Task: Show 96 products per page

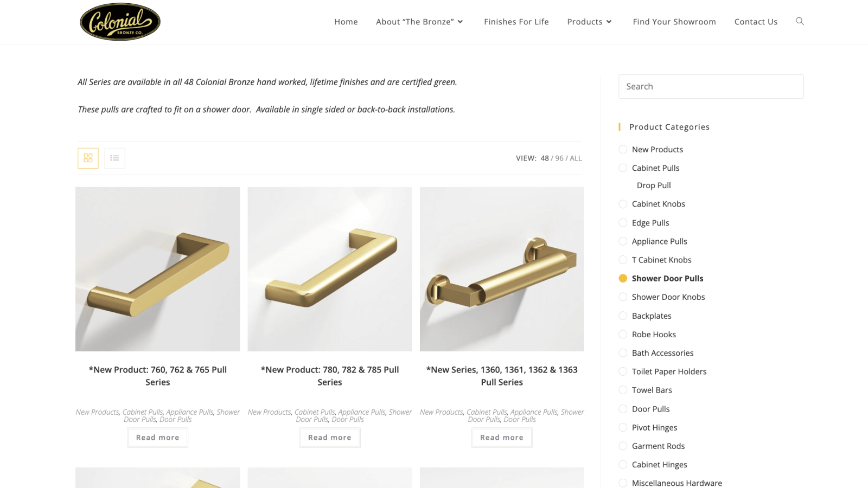Action: [x=559, y=158]
